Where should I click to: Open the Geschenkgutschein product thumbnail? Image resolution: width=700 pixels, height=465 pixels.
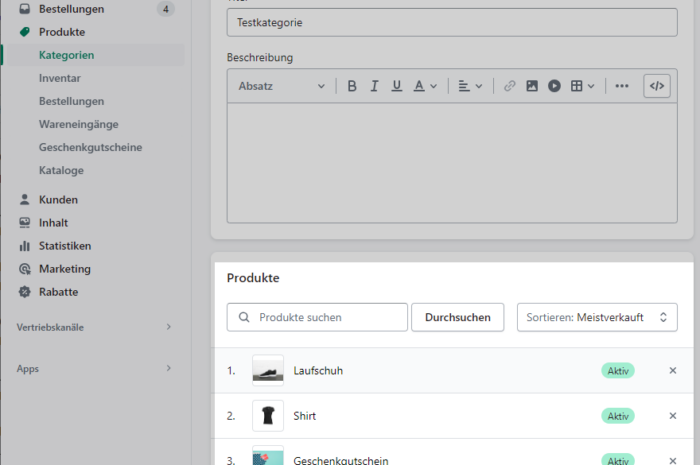coord(268,456)
